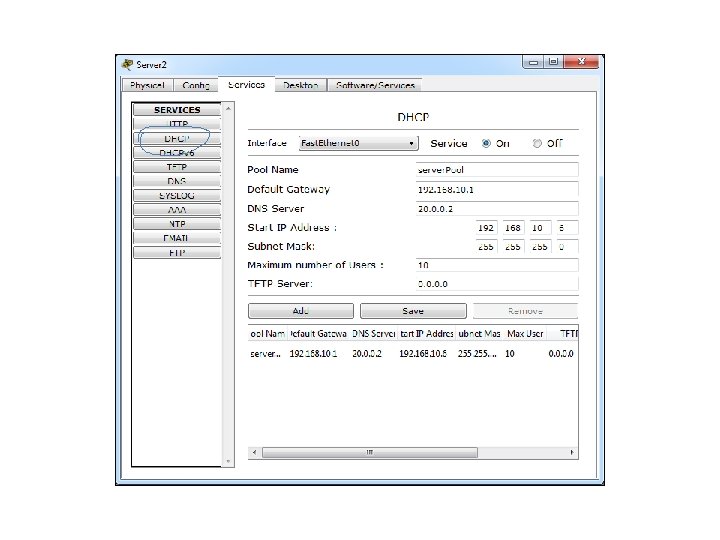The height and width of the screenshot is (540, 720).
Task: Close the Server2 window
Action: tap(581, 62)
